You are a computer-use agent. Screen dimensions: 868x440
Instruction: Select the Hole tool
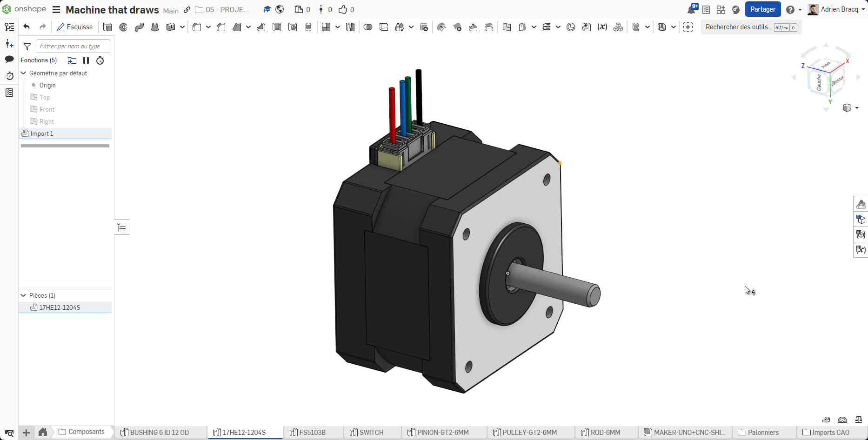293,27
